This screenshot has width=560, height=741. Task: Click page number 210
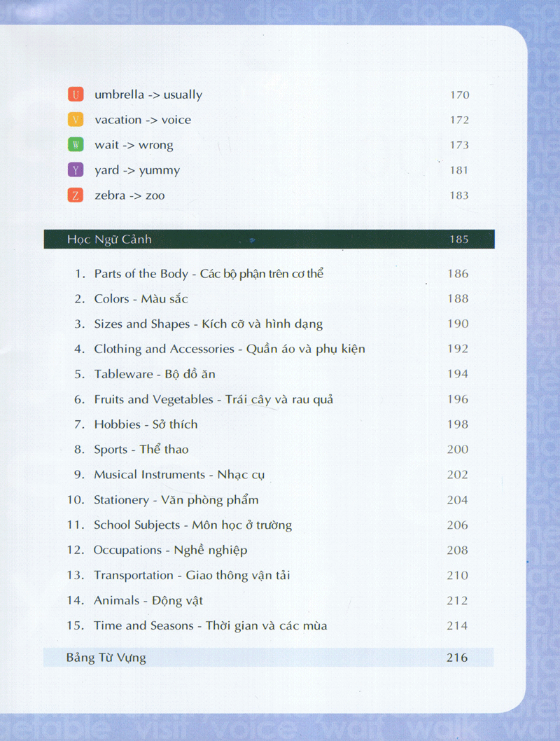point(458,576)
